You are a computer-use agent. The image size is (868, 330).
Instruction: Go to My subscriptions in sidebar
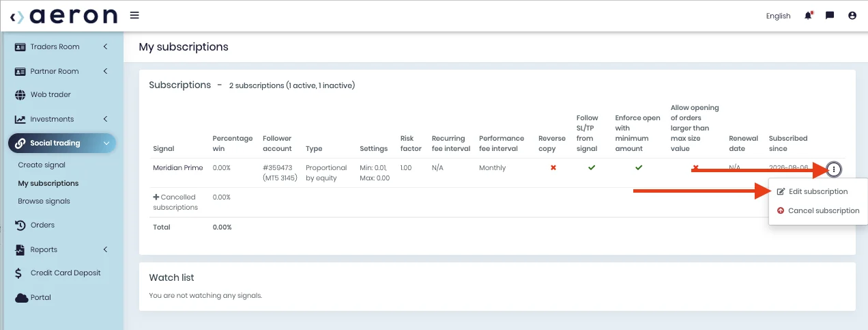pyautogui.click(x=48, y=183)
